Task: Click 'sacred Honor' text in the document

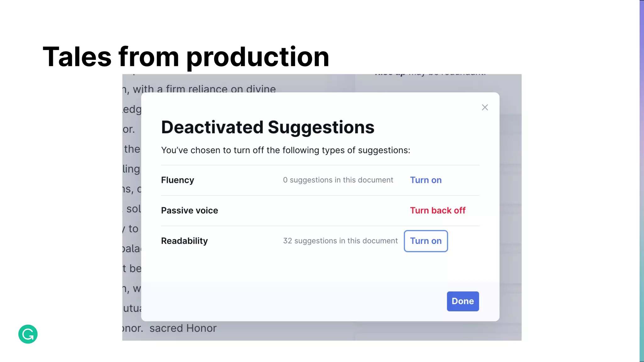Action: click(x=183, y=328)
